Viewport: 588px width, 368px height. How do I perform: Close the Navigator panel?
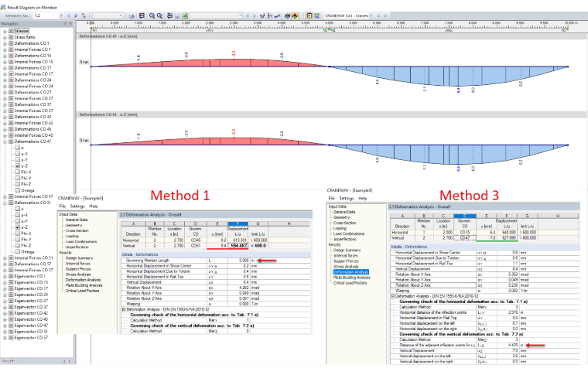point(70,24)
